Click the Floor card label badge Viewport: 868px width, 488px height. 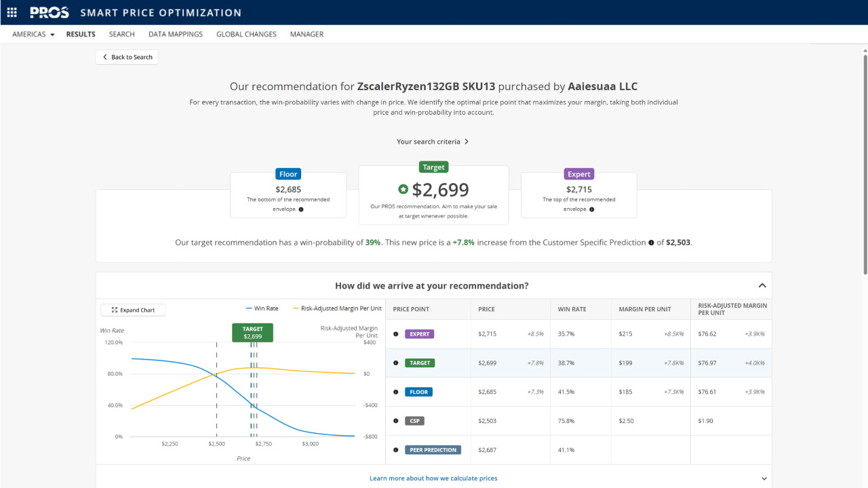coord(288,174)
